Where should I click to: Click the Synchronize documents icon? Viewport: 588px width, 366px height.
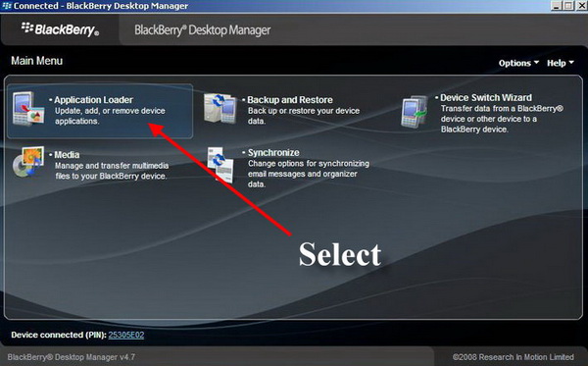point(220,165)
